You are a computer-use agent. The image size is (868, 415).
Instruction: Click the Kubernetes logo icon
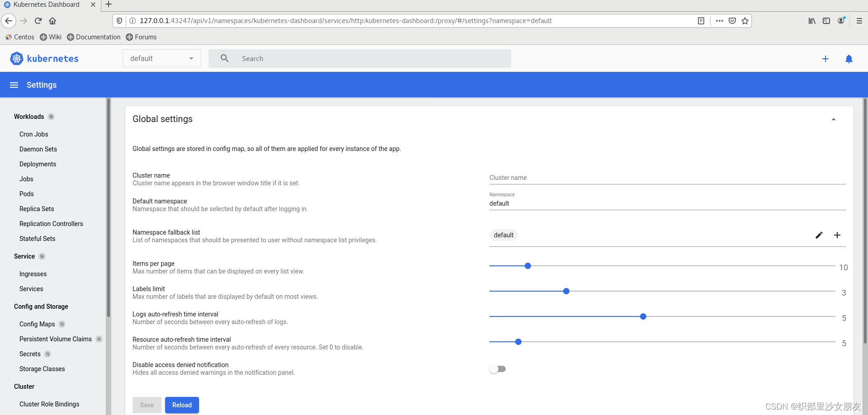tap(17, 58)
